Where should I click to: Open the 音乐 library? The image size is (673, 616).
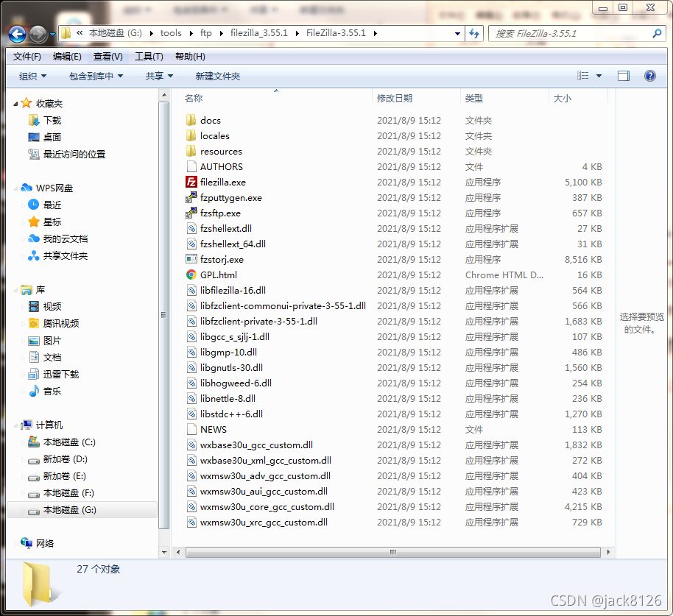click(52, 392)
